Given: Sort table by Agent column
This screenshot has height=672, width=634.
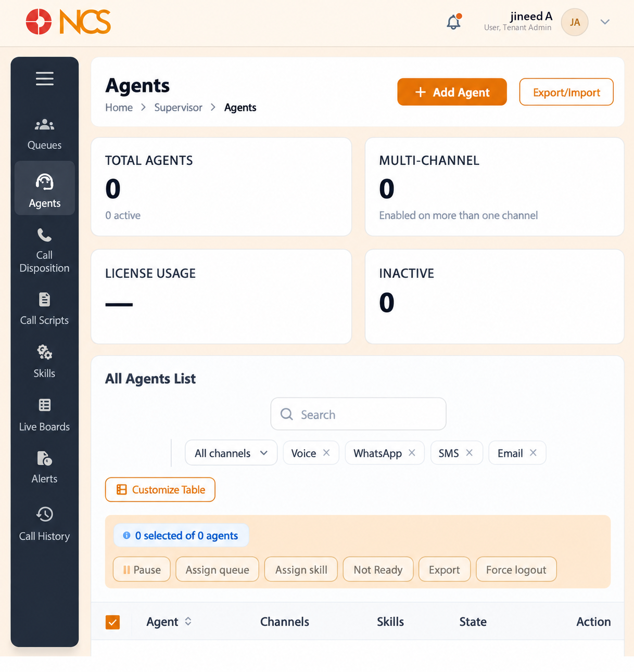Looking at the screenshot, I should [x=188, y=622].
